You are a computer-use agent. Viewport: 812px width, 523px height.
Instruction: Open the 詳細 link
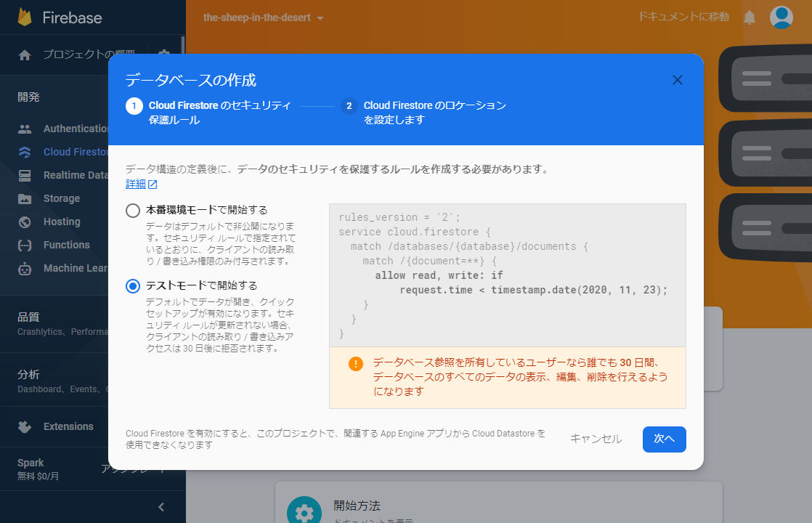(x=136, y=184)
